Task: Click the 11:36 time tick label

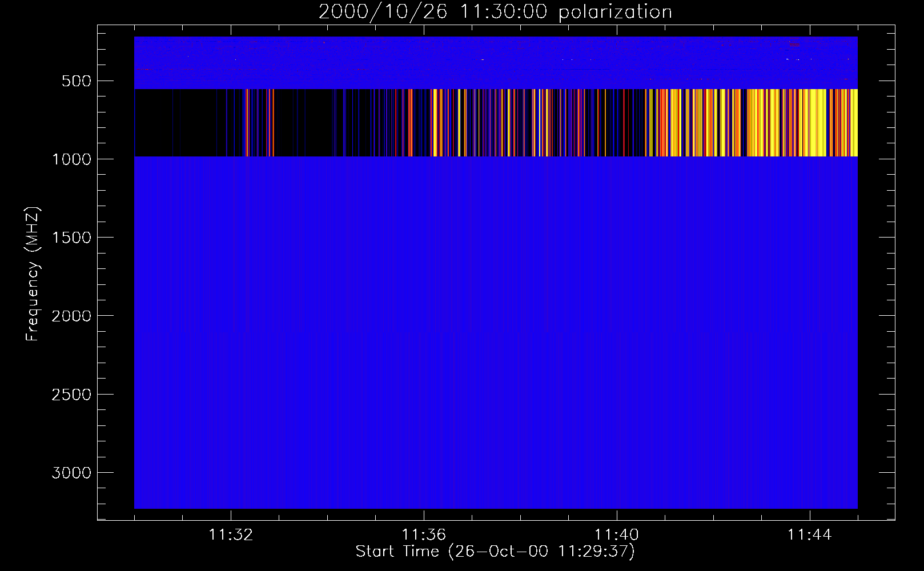Action: [424, 535]
